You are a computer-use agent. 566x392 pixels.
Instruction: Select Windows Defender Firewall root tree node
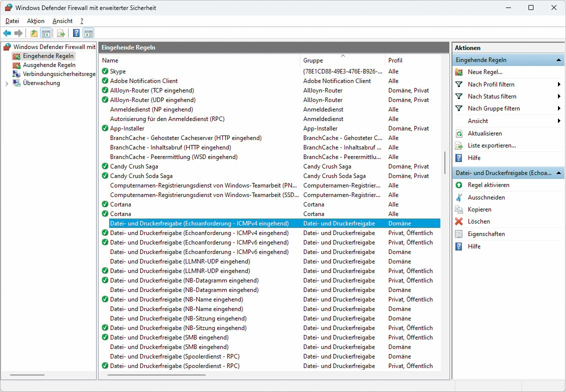pyautogui.click(x=54, y=47)
